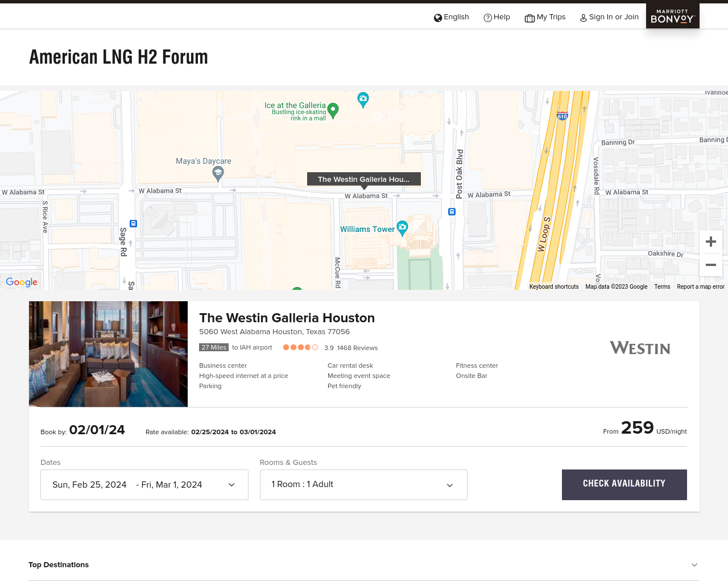This screenshot has width=728, height=582.
Task: Open Rooms & Guests dropdown
Action: [x=363, y=485]
